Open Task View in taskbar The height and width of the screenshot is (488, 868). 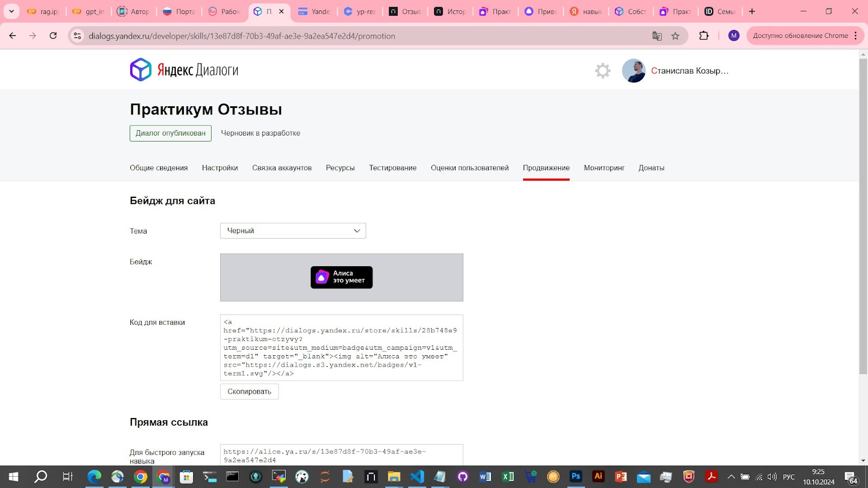coord(68,477)
